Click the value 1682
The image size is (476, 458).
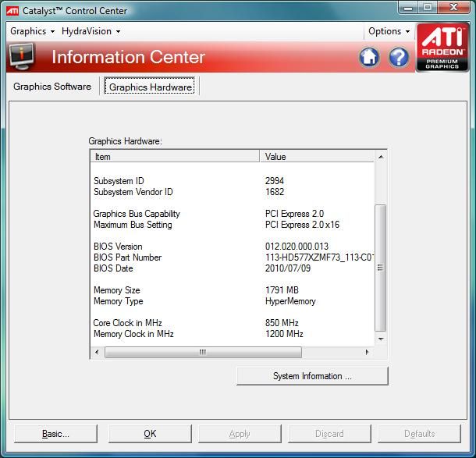275,192
